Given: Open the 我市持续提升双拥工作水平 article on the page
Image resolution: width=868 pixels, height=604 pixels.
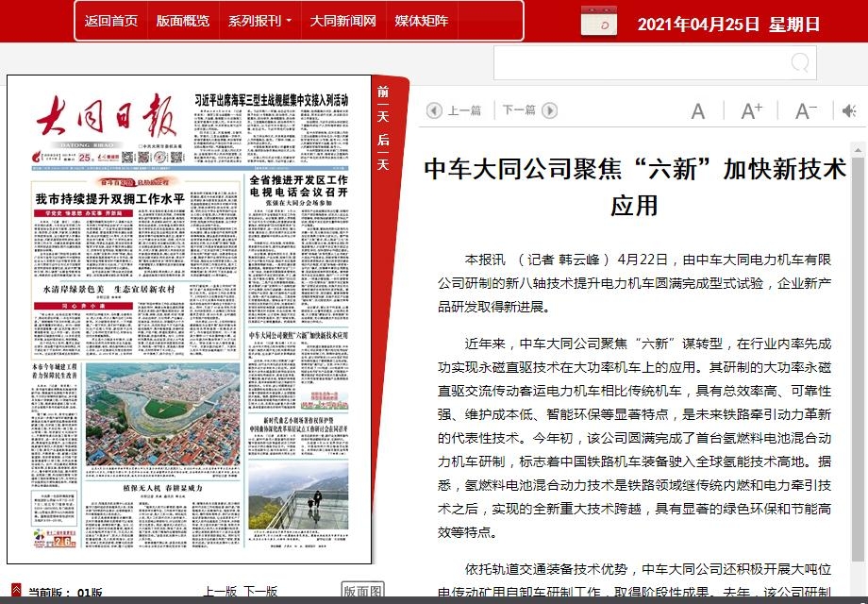Looking at the screenshot, I should click(109, 199).
